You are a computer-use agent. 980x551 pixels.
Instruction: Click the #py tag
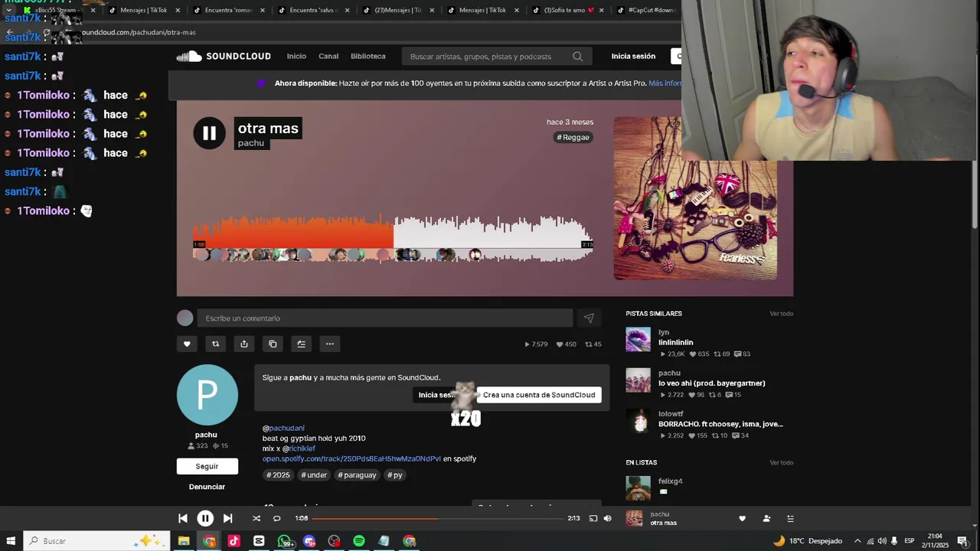(x=395, y=475)
